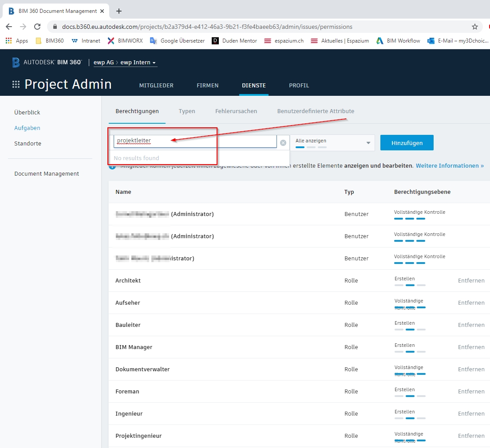Switch to the FIRMEN tab
Screen dimensions: 490x448
click(208, 85)
